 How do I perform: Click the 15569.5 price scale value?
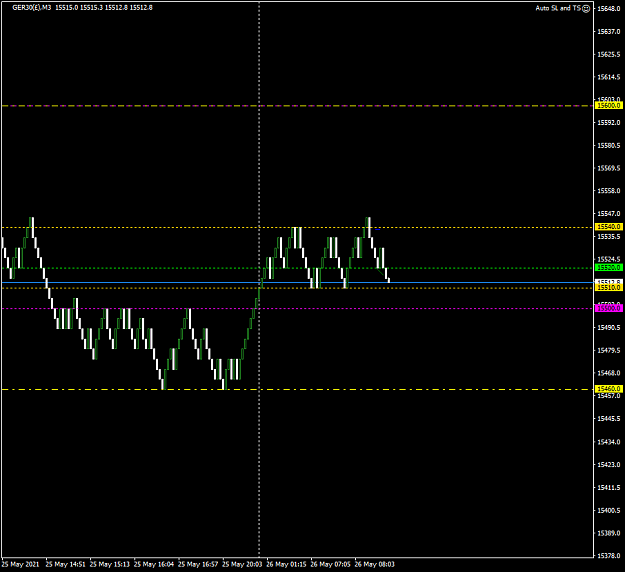tap(609, 168)
